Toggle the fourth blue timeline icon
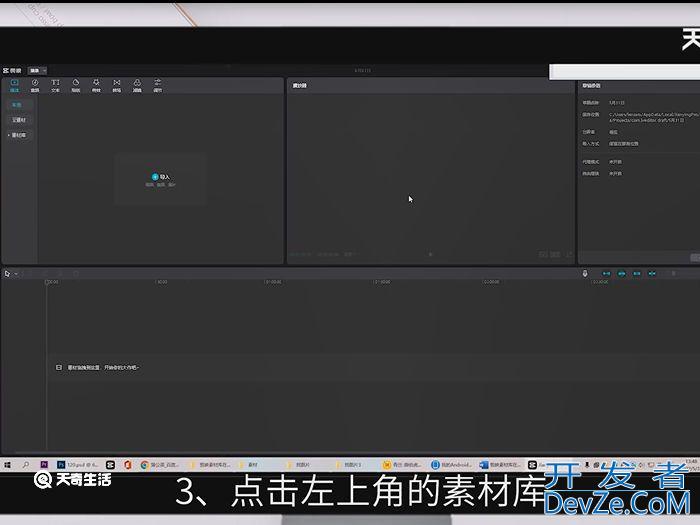The image size is (700, 525). click(x=652, y=273)
